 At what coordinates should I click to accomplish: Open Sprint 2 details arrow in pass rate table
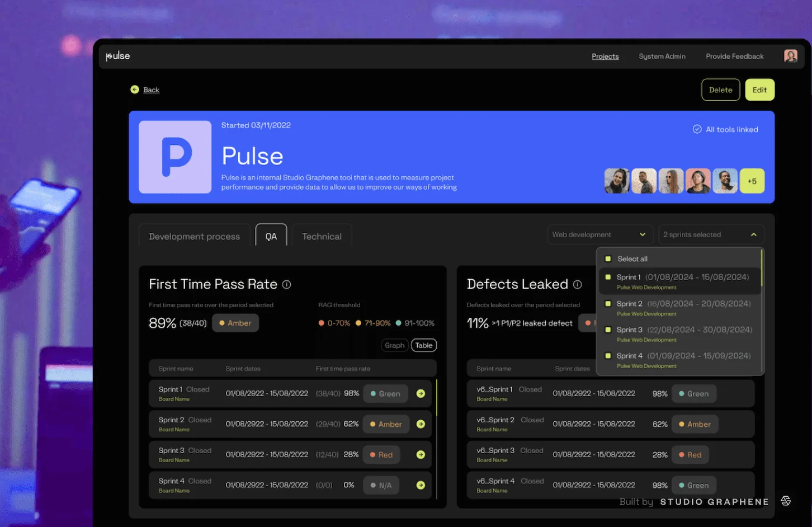(421, 425)
